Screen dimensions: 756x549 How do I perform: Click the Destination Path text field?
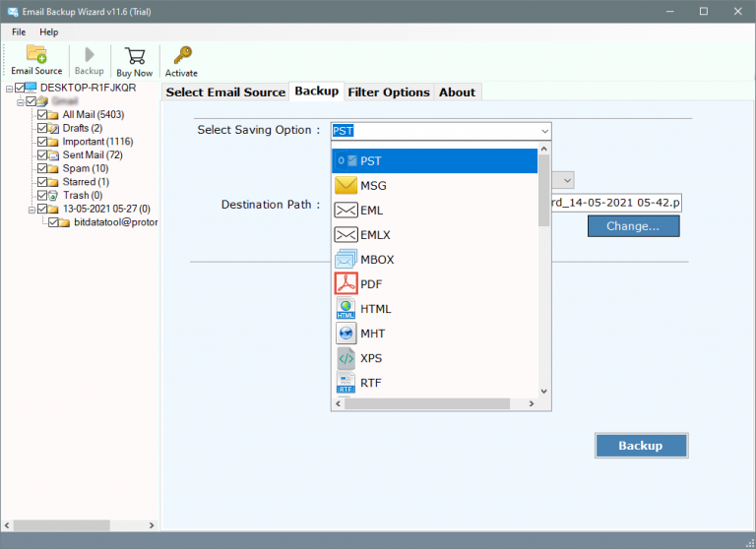tap(615, 204)
